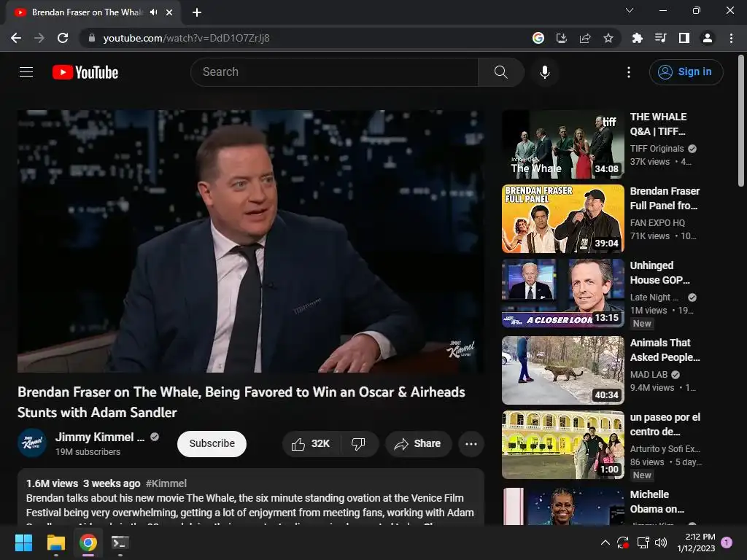The height and width of the screenshot is (560, 747).
Task: Open the taskbar clock and date
Action: tap(696, 542)
